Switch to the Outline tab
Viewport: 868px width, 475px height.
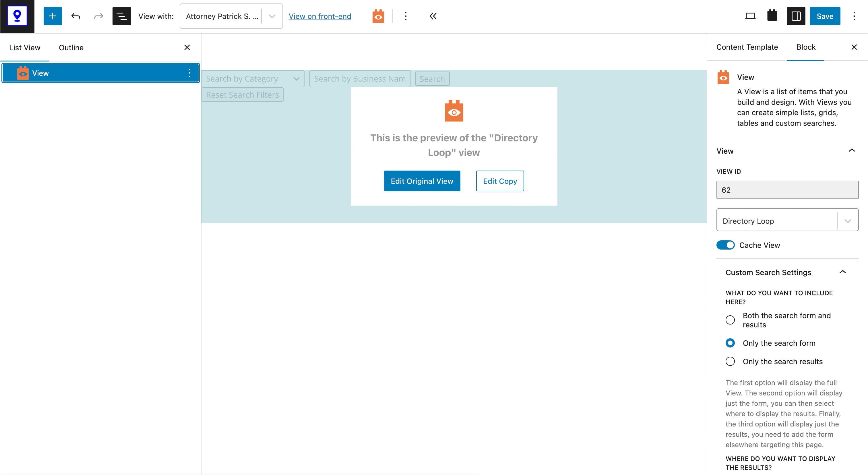click(x=71, y=48)
